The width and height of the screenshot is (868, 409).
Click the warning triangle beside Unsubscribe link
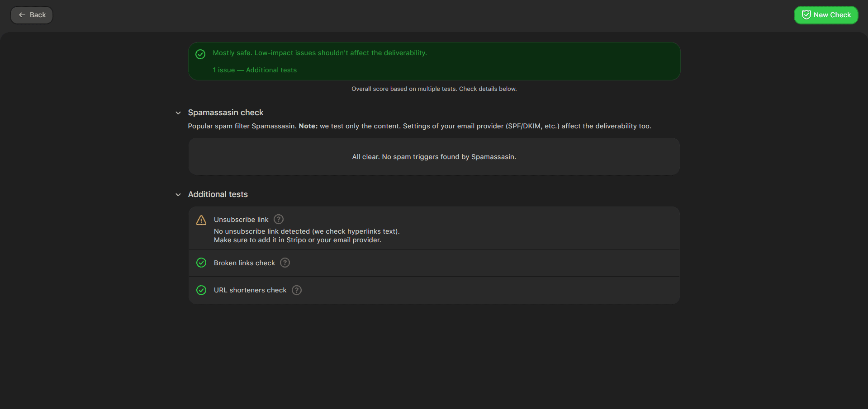(x=201, y=220)
